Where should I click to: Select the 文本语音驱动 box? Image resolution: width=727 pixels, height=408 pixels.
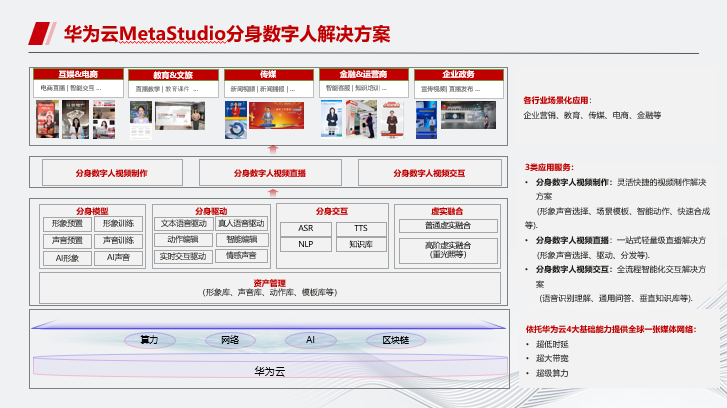coord(184,223)
